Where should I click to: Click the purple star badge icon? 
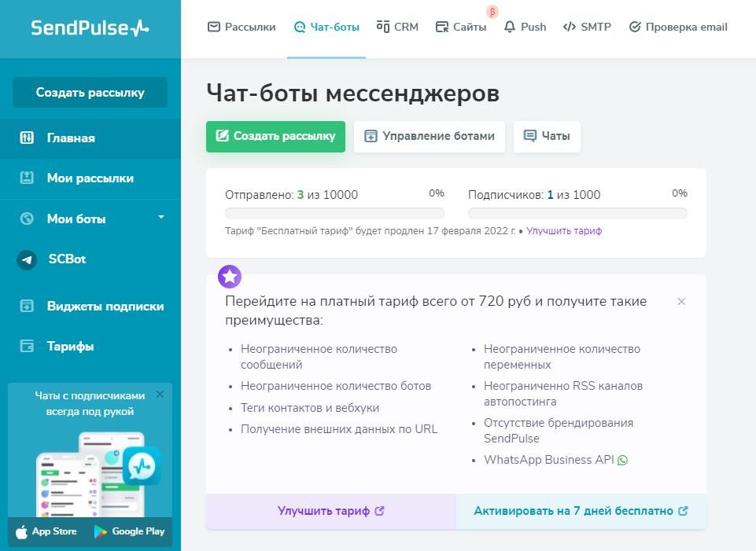[x=230, y=277]
